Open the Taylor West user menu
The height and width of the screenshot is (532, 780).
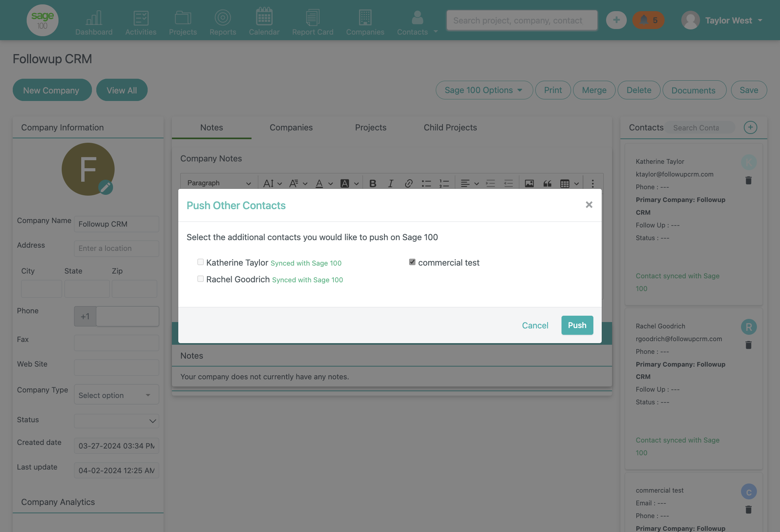coord(722,20)
